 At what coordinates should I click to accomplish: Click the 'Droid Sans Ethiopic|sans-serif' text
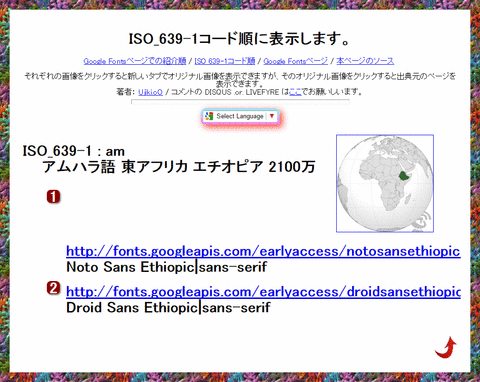click(x=168, y=308)
